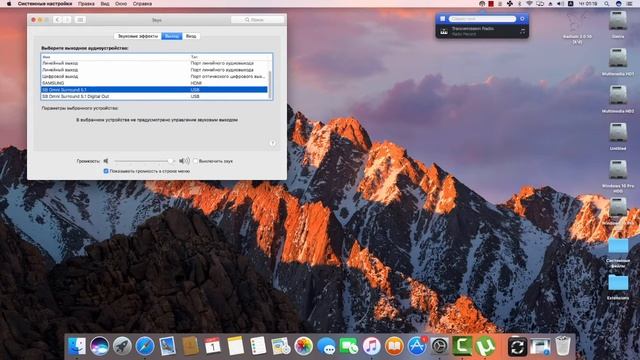Adjust the output volume slider
Screen dimensions: 640x360
[x=144, y=161]
